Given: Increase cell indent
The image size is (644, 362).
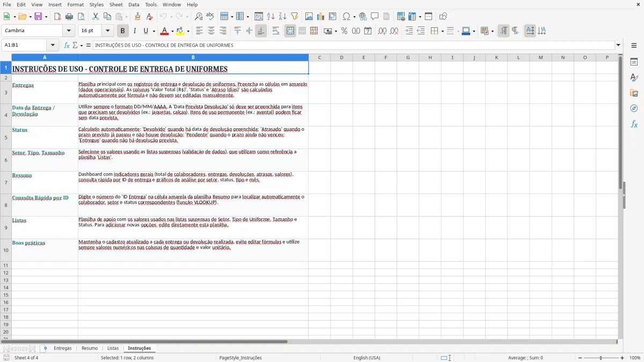Looking at the screenshot, I should (x=409, y=31).
